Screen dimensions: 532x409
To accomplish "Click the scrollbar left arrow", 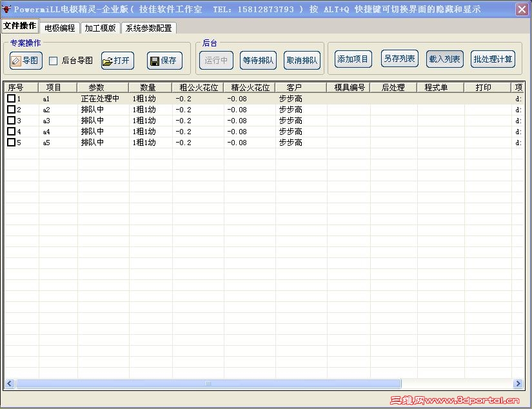I will tap(9, 384).
